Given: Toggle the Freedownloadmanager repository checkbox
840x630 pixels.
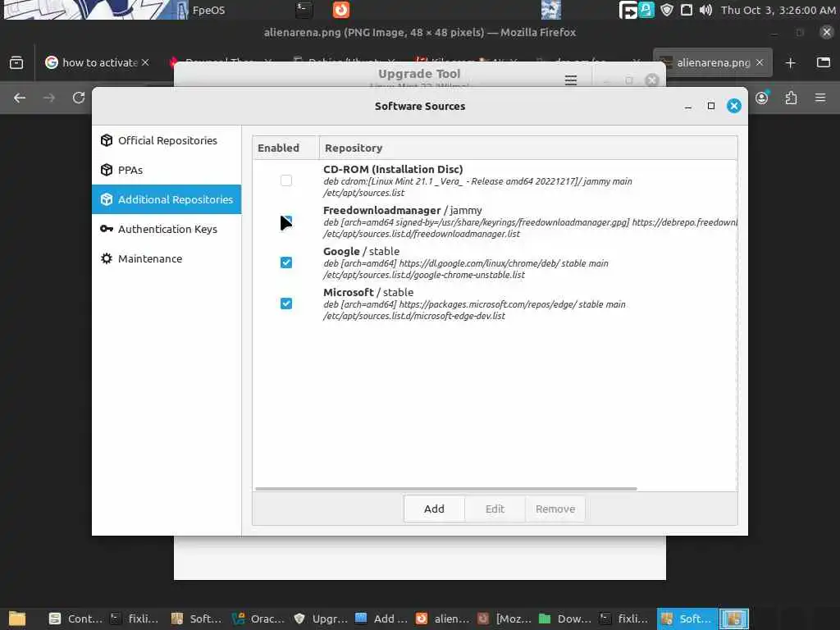Looking at the screenshot, I should point(286,221).
